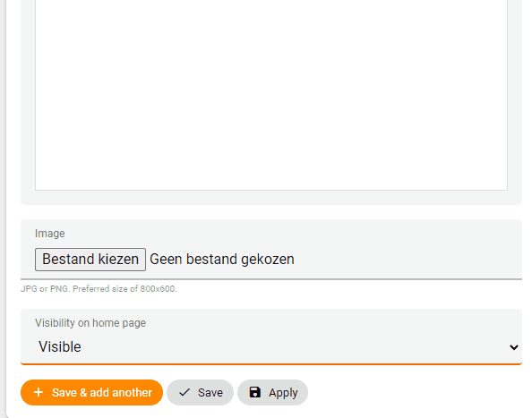Click the orange underline of the Visibility field
This screenshot has height=418, width=532.
click(271, 364)
